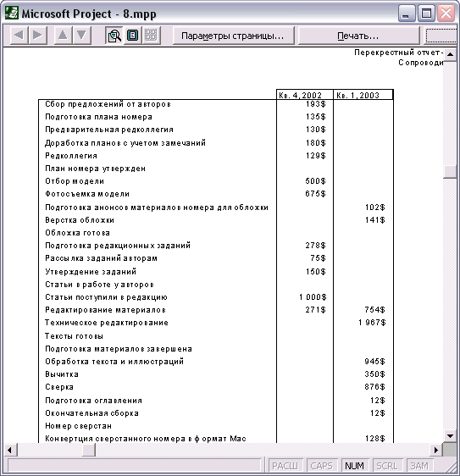Click the NUM status indicator
Screen dimensions: 460x476
[355, 465]
